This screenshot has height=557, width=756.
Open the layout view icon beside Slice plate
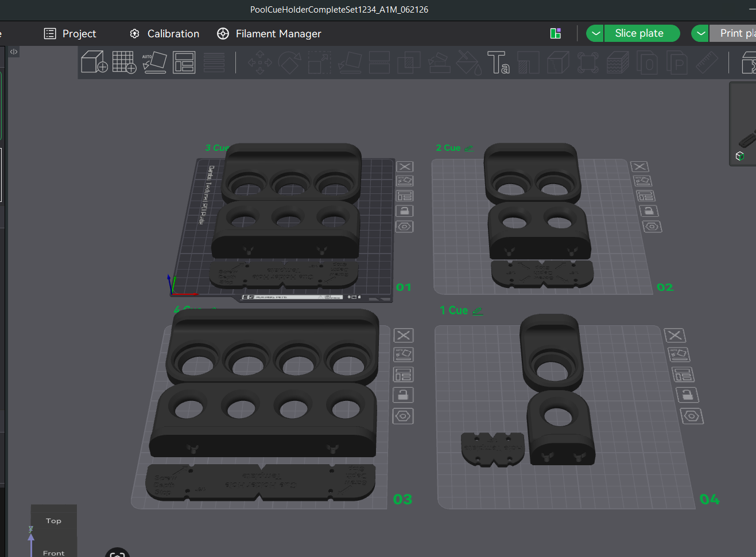click(555, 33)
